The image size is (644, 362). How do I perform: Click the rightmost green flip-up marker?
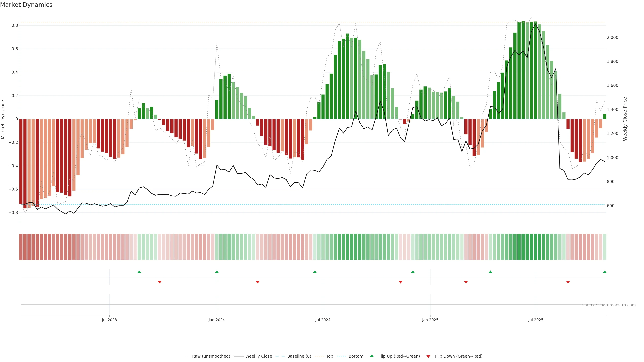(x=604, y=272)
